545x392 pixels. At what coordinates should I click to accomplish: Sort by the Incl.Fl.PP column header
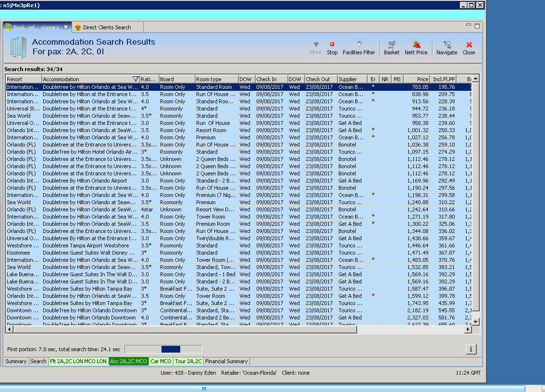(x=443, y=79)
